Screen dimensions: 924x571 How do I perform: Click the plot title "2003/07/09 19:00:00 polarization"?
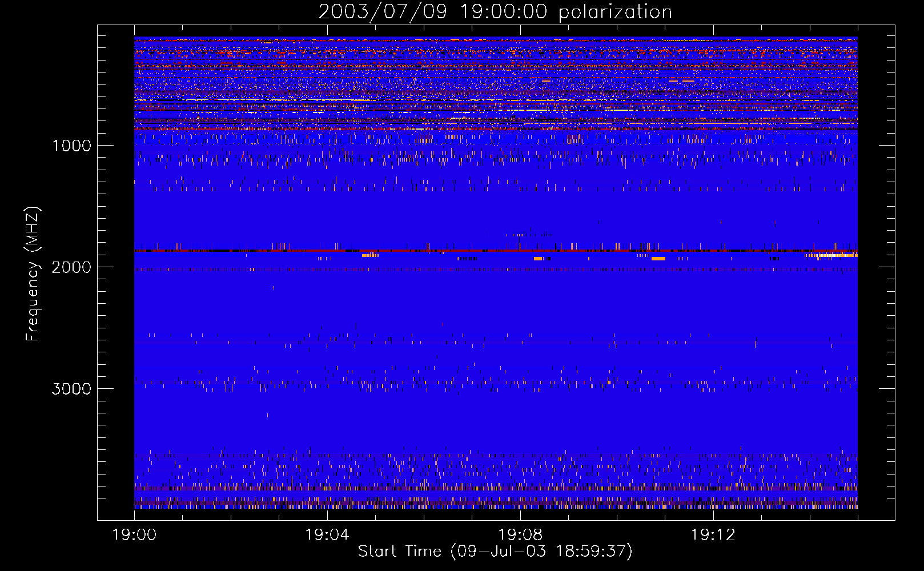pos(495,11)
